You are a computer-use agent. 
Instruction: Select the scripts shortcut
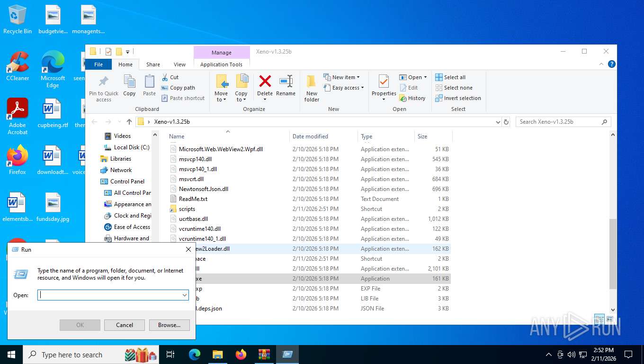tap(187, 209)
